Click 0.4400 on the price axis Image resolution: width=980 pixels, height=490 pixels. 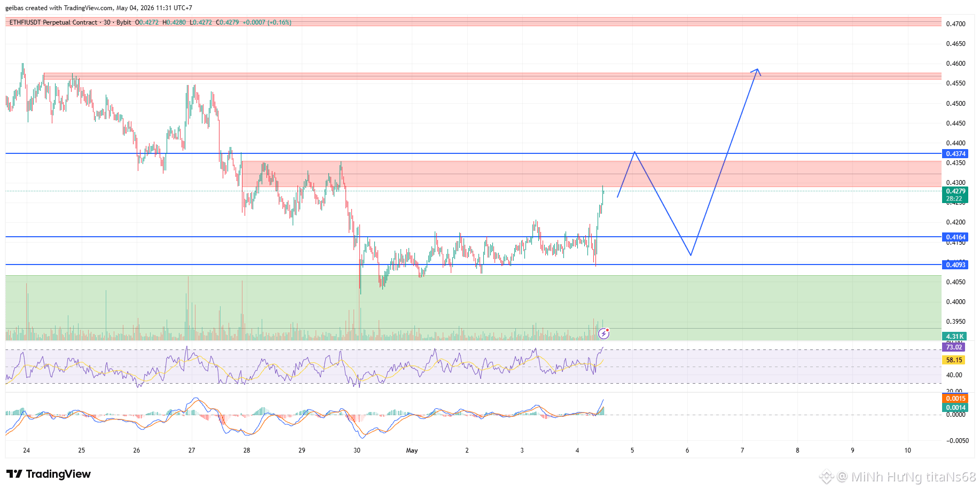[x=956, y=143]
